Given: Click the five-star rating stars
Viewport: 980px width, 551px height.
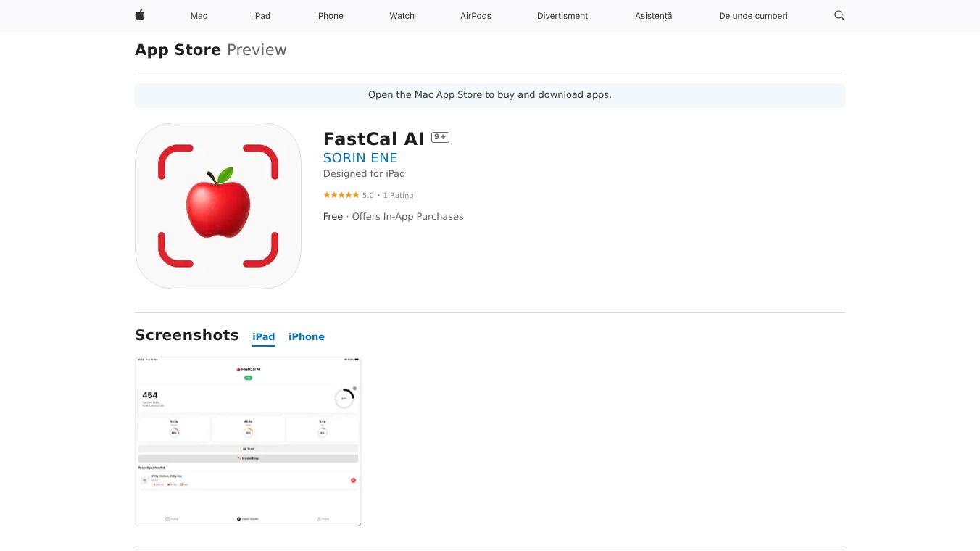Looking at the screenshot, I should (x=341, y=195).
